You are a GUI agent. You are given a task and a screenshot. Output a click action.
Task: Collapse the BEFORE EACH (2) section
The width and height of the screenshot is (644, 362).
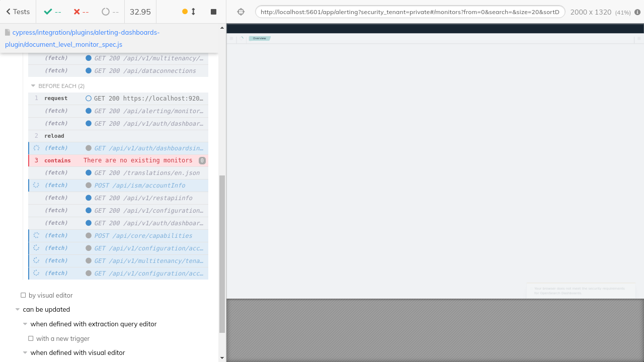[57, 86]
